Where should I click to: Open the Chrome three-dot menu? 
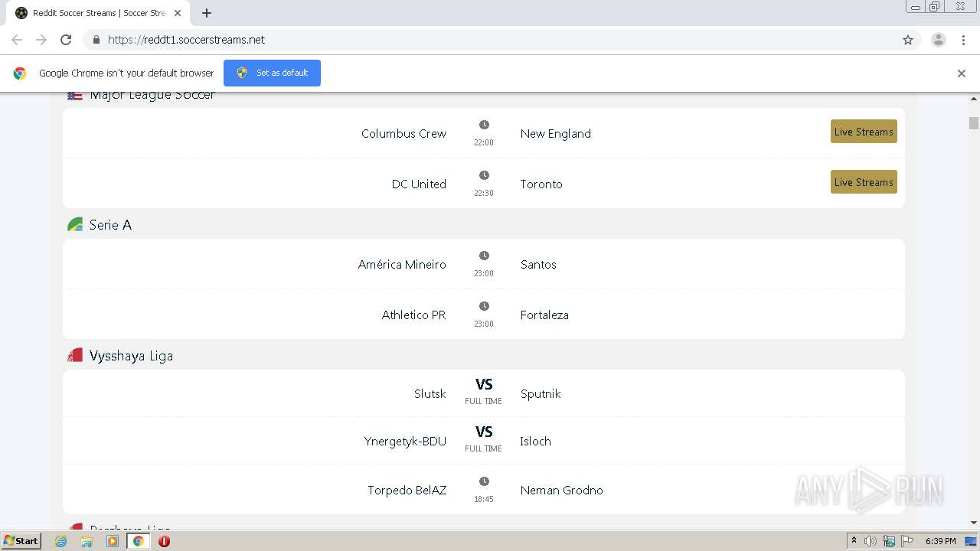pyautogui.click(x=963, y=40)
